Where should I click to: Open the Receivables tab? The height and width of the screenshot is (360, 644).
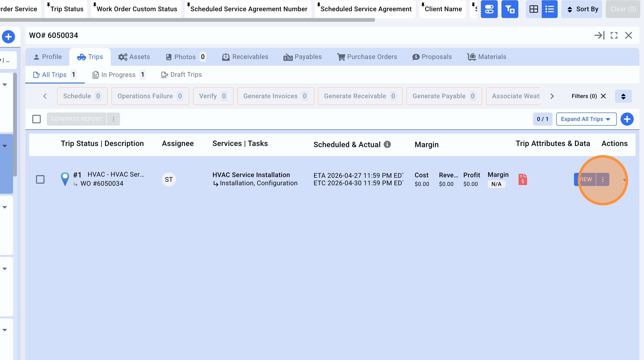click(x=245, y=57)
